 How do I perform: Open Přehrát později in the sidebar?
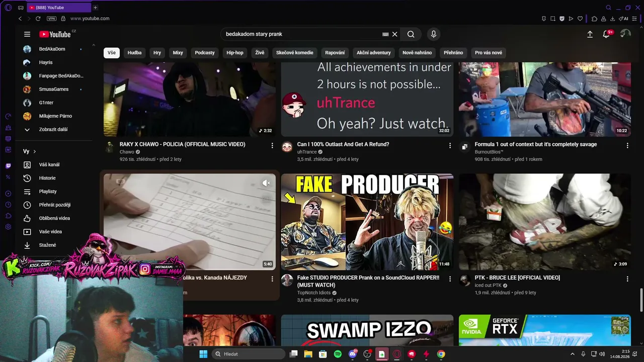pyautogui.click(x=54, y=205)
